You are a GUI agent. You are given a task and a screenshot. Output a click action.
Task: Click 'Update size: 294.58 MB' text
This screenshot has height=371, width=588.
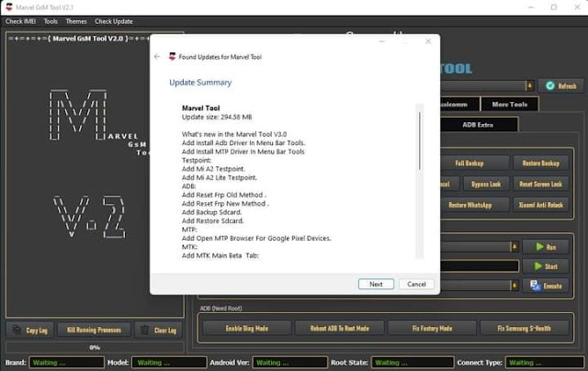(x=217, y=117)
